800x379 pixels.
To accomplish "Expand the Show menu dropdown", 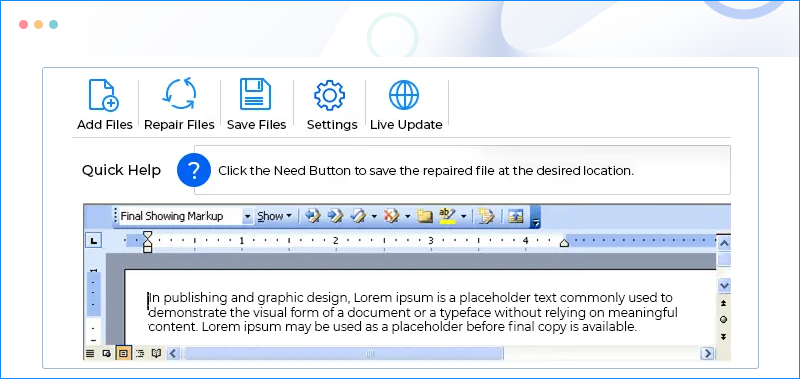I will click(x=274, y=216).
